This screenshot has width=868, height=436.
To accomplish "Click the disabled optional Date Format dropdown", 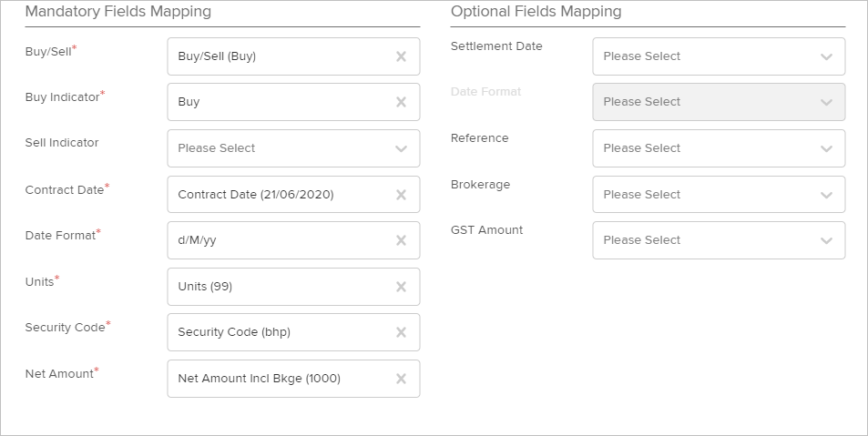I will coord(719,102).
